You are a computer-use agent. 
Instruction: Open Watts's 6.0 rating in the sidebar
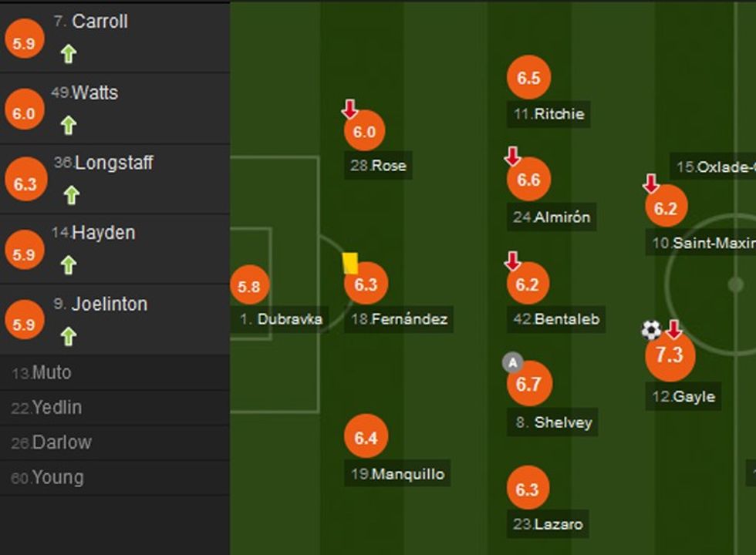click(24, 113)
